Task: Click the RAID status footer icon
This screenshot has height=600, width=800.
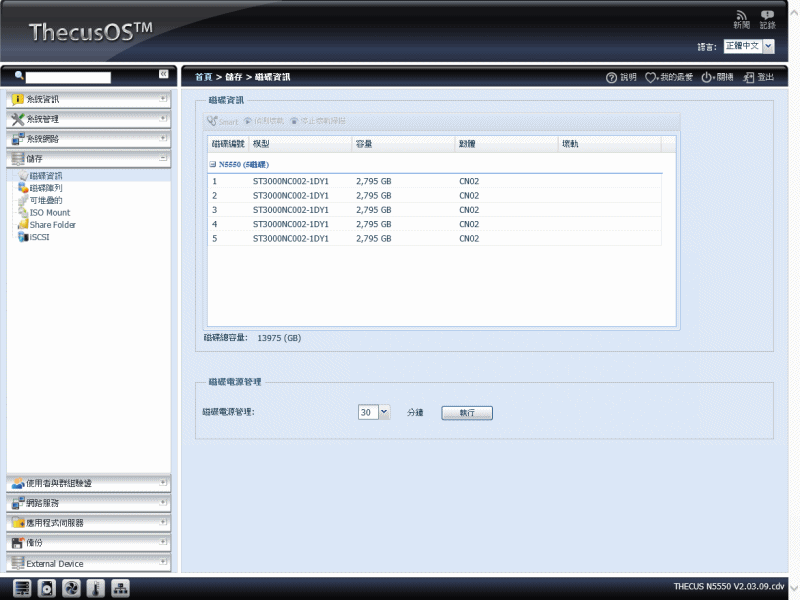Action: pos(22,588)
